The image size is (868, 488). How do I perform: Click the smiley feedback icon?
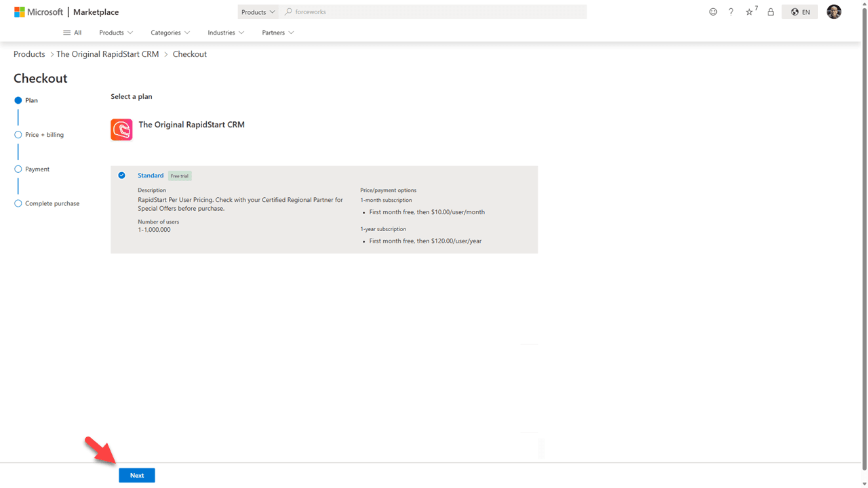tap(713, 12)
